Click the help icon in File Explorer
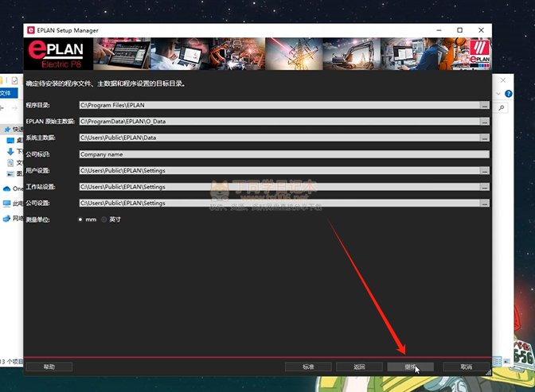Viewport: 535px width, 392px height. pyautogui.click(x=509, y=94)
